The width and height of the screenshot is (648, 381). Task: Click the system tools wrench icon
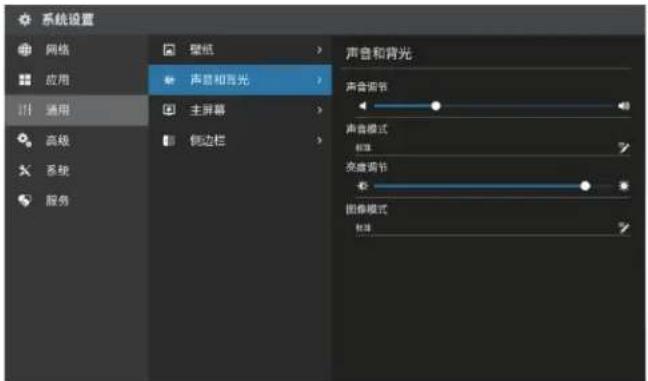(25, 170)
